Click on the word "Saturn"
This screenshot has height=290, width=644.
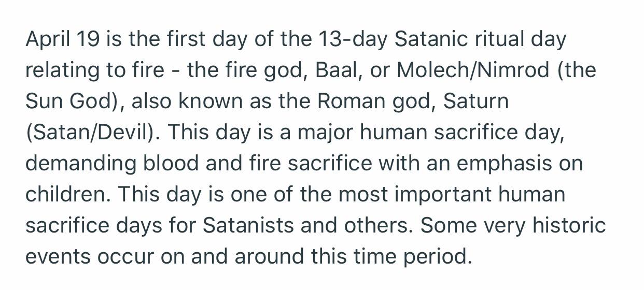pyautogui.click(x=477, y=101)
